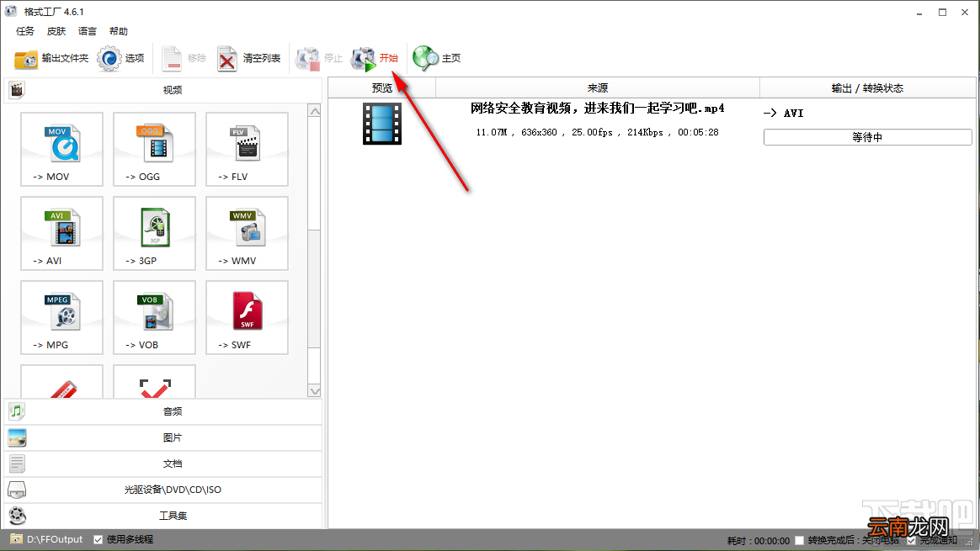Select the -> 3GP conversion tile

(154, 233)
